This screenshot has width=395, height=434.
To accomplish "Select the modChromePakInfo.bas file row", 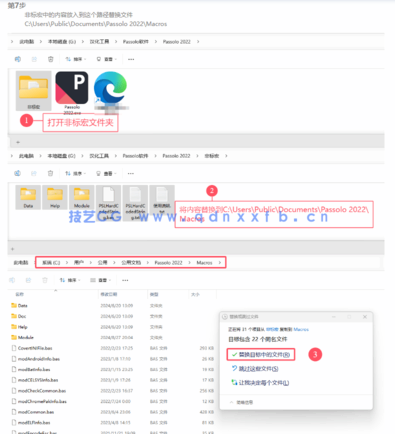I will point(113,401).
